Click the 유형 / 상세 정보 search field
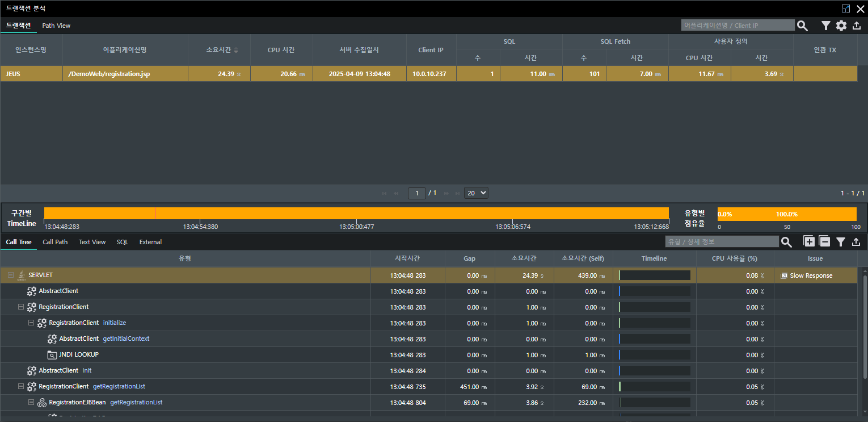The width and height of the screenshot is (868, 422). [722, 242]
